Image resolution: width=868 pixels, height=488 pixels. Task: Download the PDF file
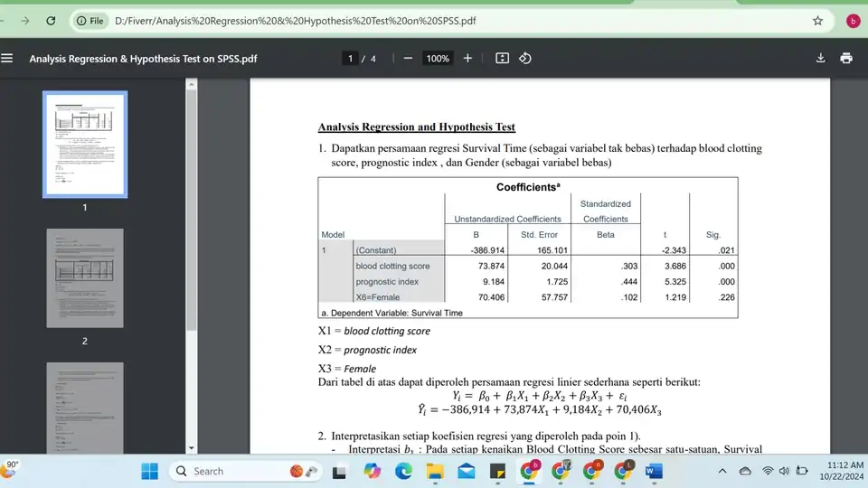(x=820, y=58)
